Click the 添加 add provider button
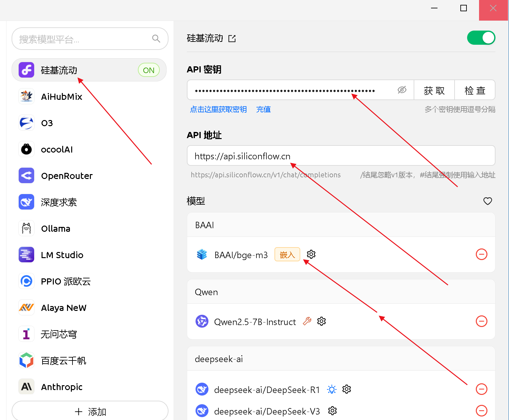Screen dimensions: 509x420 click(90, 411)
